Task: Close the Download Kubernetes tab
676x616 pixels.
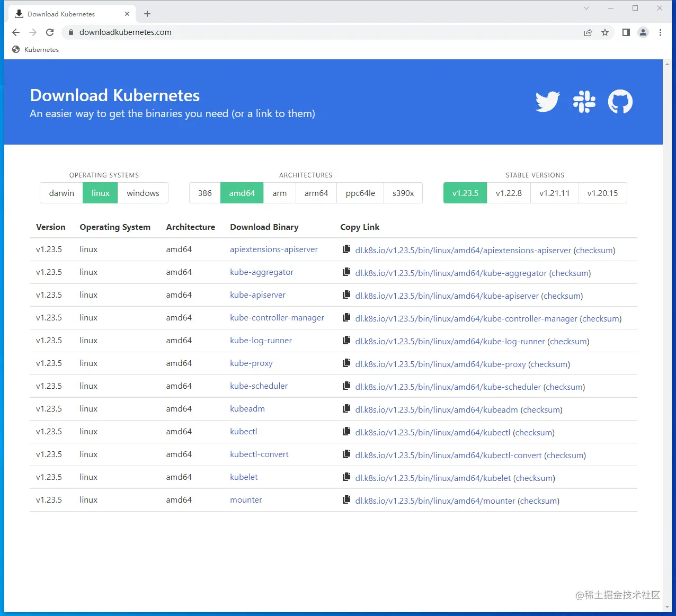Action: click(127, 14)
